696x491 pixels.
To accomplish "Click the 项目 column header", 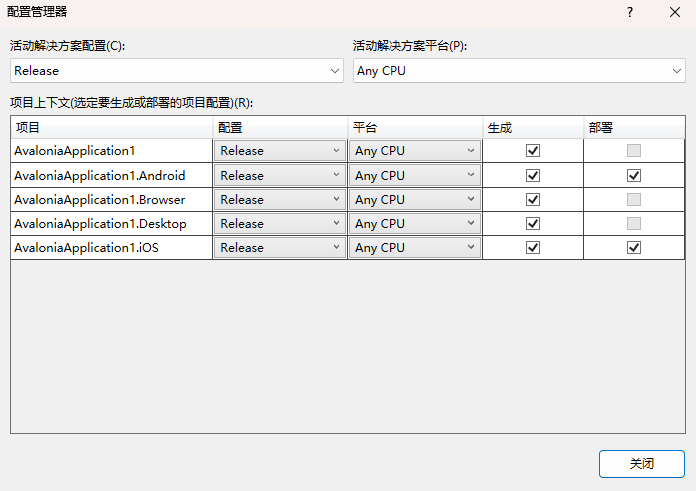I will pyautogui.click(x=111, y=127).
